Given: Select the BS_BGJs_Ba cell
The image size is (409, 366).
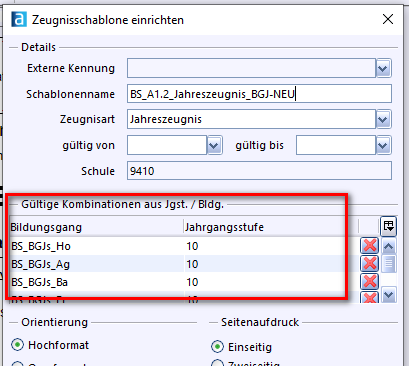Looking at the screenshot, I should (97, 282).
